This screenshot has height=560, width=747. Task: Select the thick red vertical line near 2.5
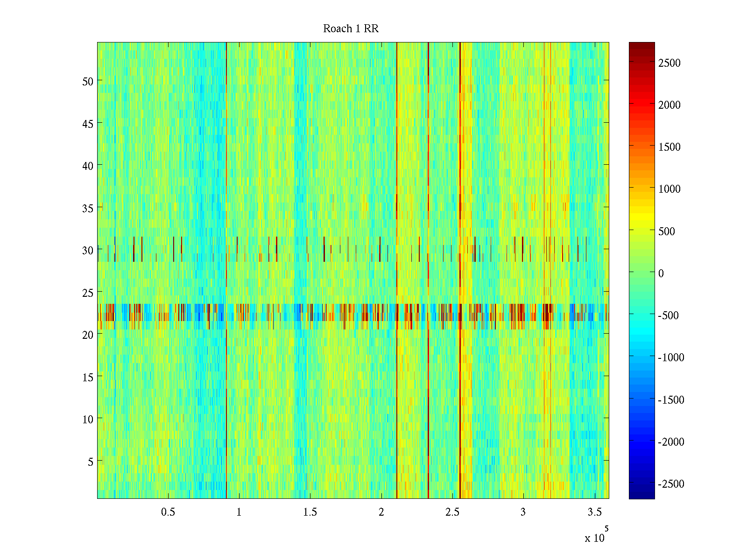tap(460, 187)
